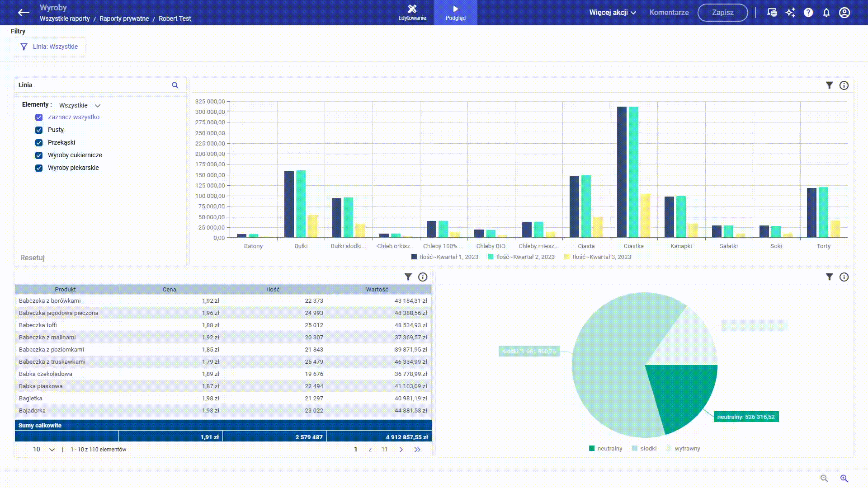The image size is (868, 488).
Task: Open the AI sparkles assistant icon
Action: pos(791,12)
